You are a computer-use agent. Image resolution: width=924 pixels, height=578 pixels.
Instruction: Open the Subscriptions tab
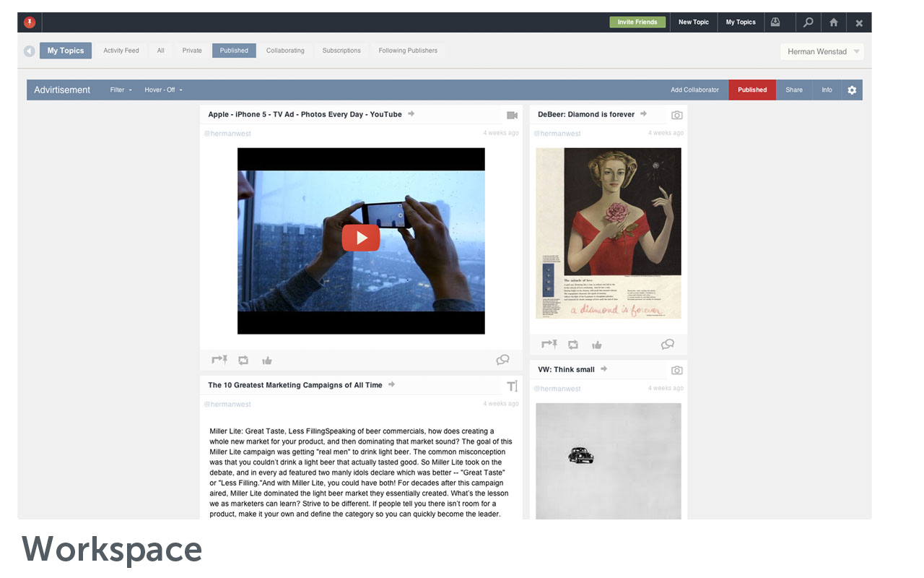341,51
